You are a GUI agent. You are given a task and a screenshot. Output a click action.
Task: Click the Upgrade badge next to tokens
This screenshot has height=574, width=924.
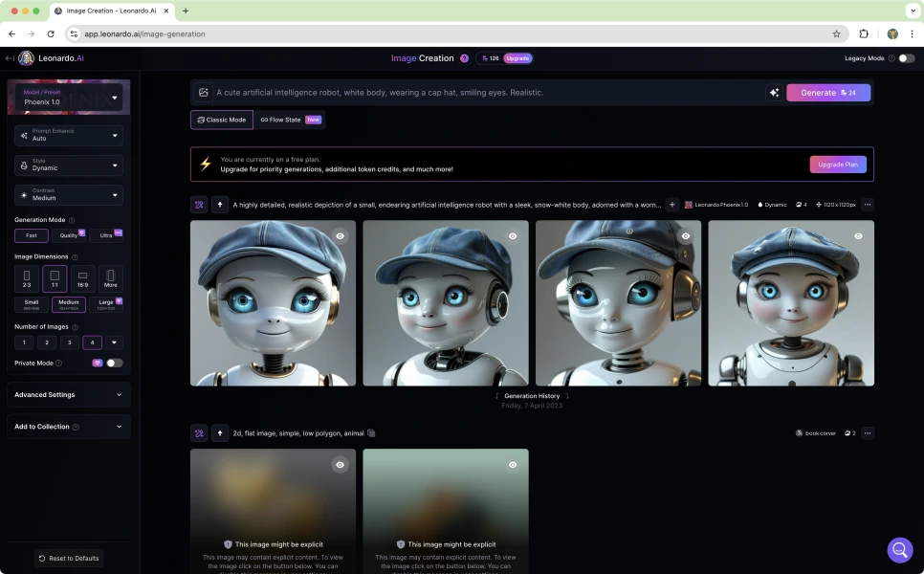point(517,58)
